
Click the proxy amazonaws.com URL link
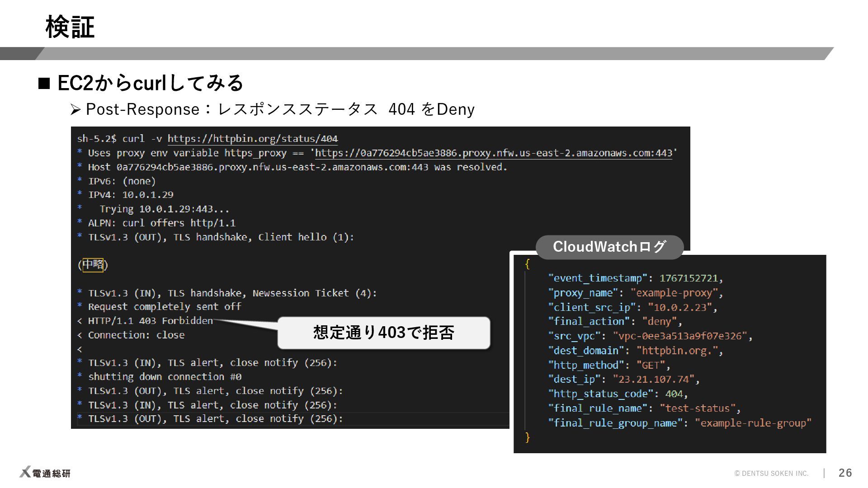pyautogui.click(x=494, y=153)
